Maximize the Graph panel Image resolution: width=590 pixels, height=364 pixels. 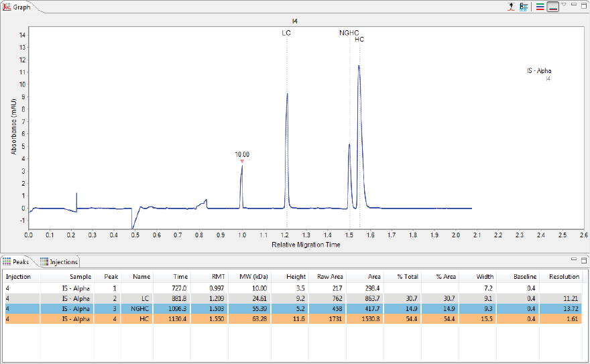point(584,5)
